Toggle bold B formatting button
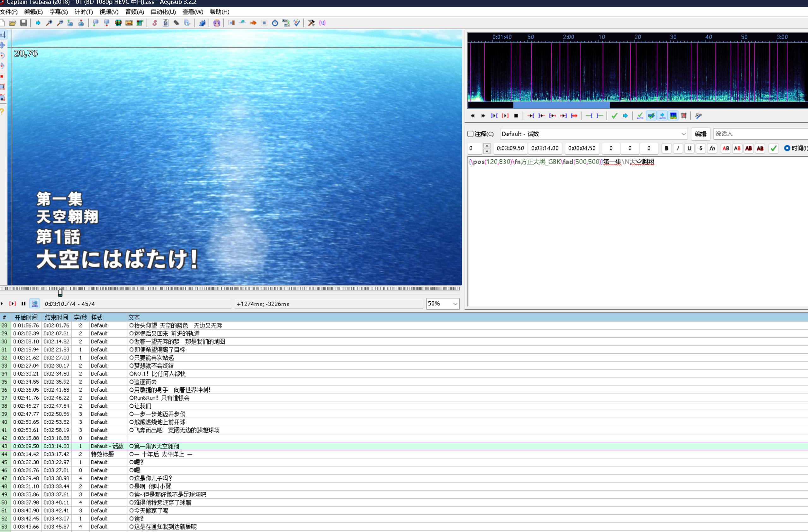Viewport: 808px width, 532px height. coord(667,148)
